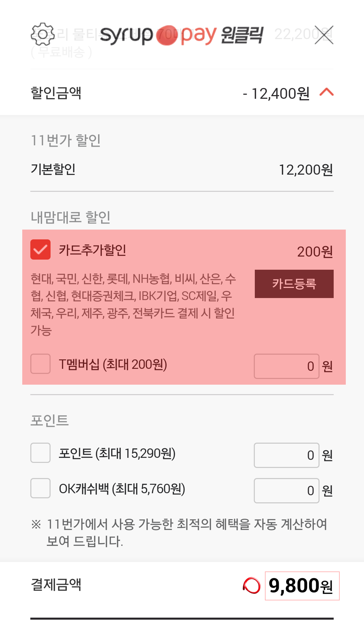Collapse discount details with red chevron
This screenshot has height=622, width=364.
tap(326, 92)
